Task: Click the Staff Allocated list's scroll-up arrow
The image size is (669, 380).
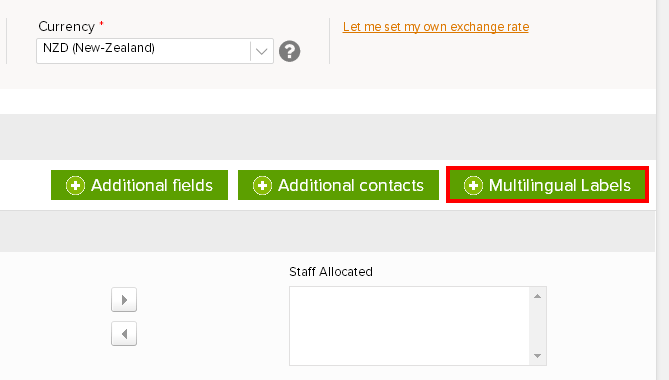Action: coord(538,296)
